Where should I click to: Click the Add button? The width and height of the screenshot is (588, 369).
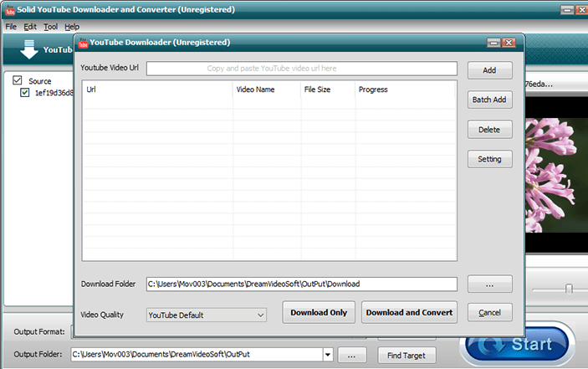tap(490, 70)
